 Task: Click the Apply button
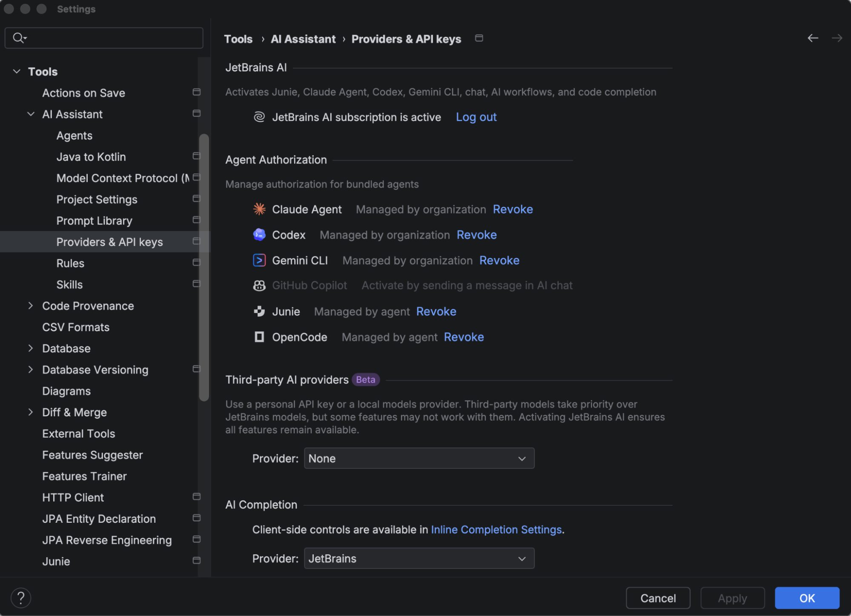coord(732,598)
